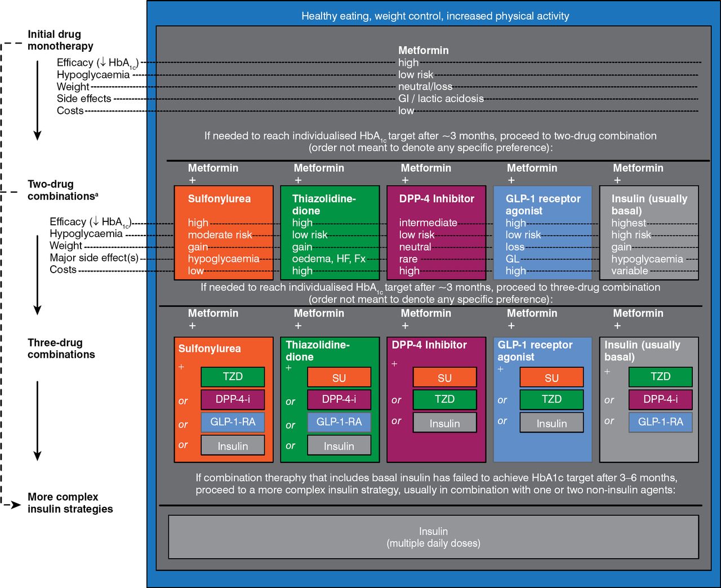Click dashed arrowhead pointing to More complex insulin strategies
Image resolution: width=721 pixels, height=588 pixels.
click(x=16, y=505)
